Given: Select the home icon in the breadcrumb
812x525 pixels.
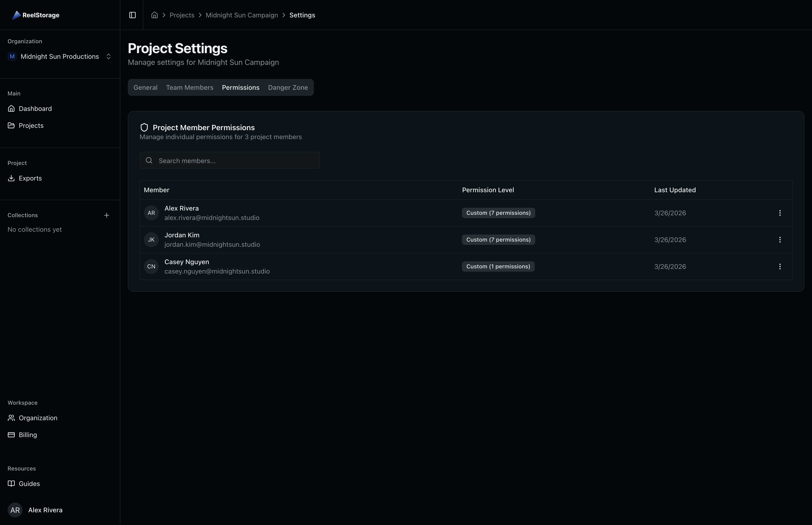Looking at the screenshot, I should point(154,15).
